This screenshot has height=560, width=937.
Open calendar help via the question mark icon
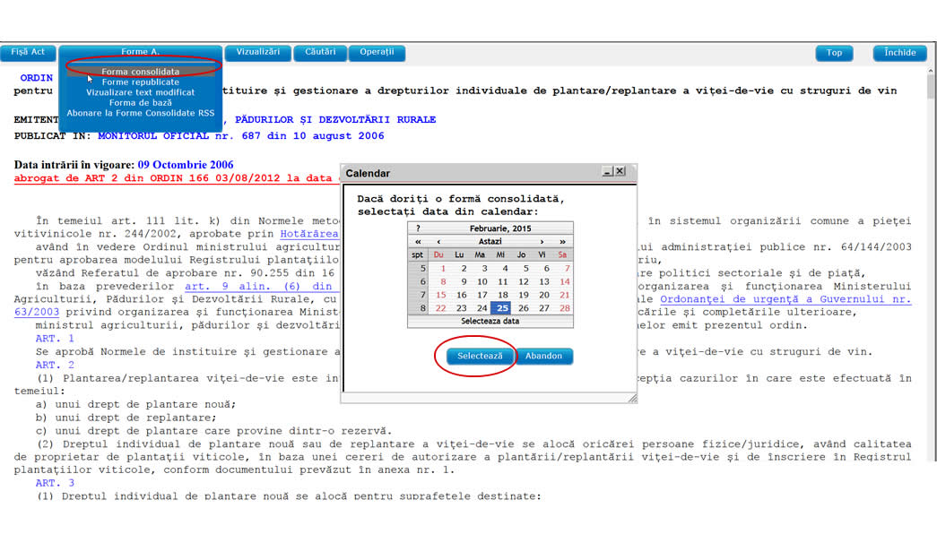tap(418, 227)
